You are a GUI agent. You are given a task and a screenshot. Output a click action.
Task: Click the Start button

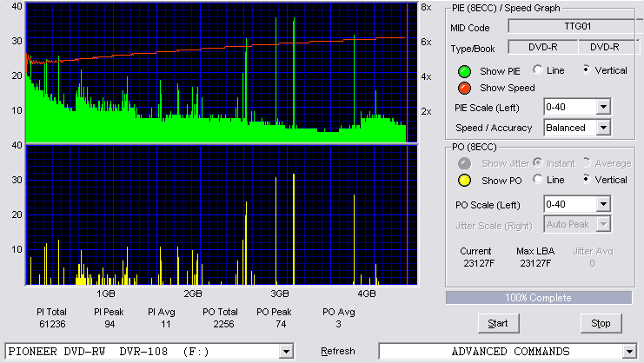click(498, 324)
